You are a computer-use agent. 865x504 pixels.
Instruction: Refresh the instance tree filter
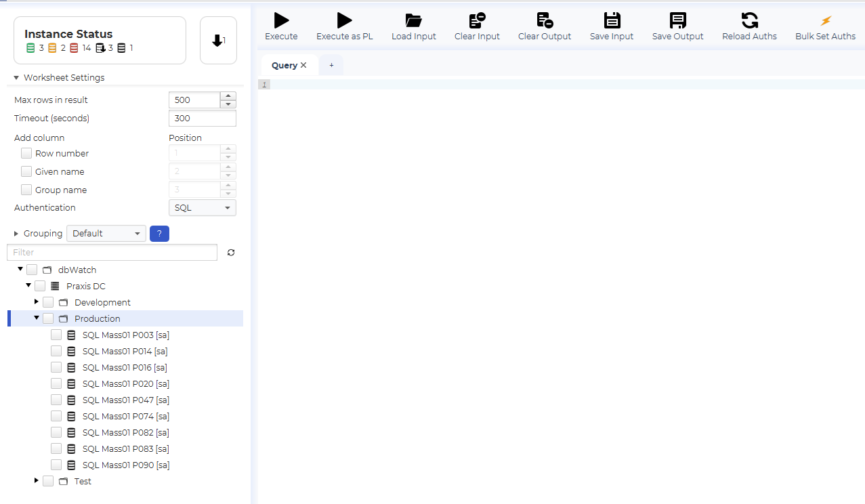pos(231,253)
